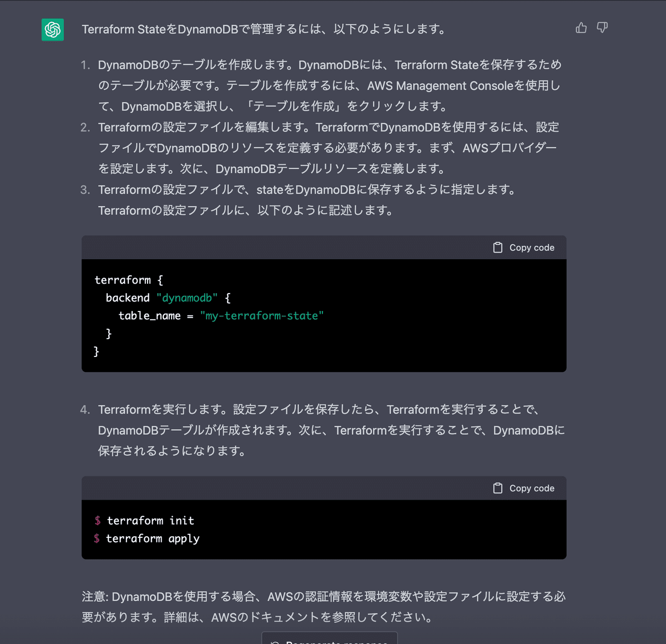The width and height of the screenshot is (666, 644).
Task: Click the regenerate circular arrow icon
Action: (x=273, y=641)
